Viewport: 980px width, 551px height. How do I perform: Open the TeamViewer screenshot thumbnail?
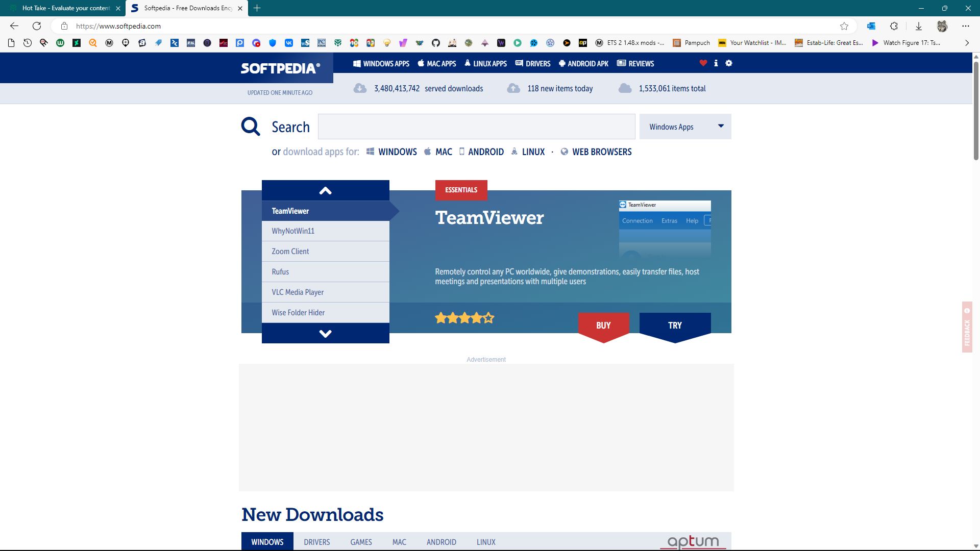click(665, 229)
